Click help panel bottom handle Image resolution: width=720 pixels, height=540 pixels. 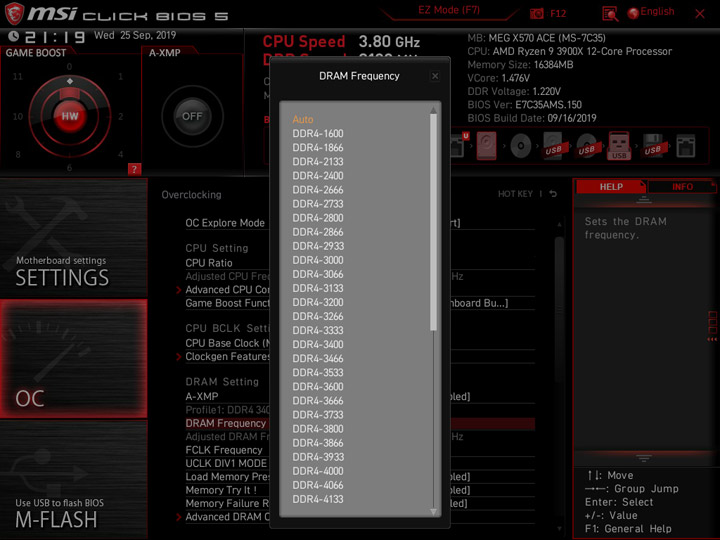click(643, 458)
